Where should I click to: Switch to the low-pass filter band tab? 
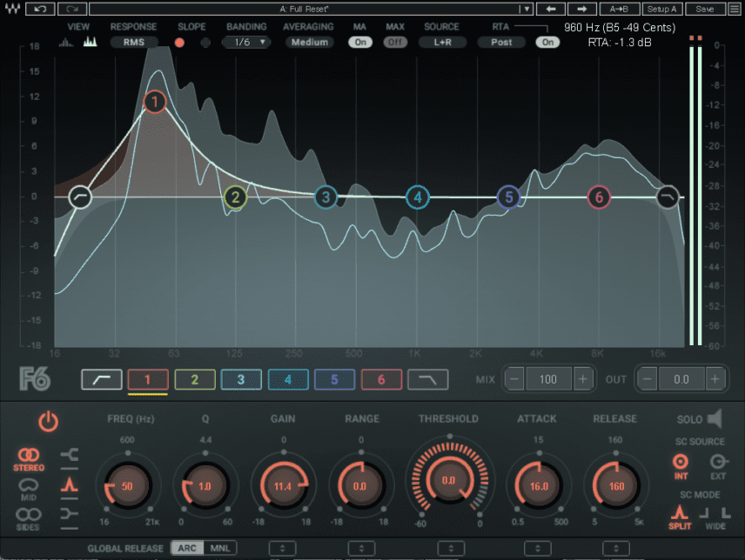[428, 379]
